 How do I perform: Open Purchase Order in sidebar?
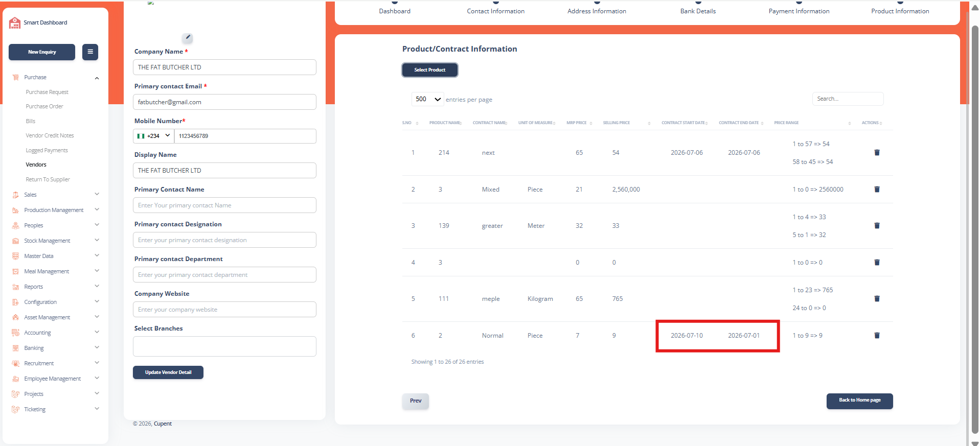[x=44, y=106]
